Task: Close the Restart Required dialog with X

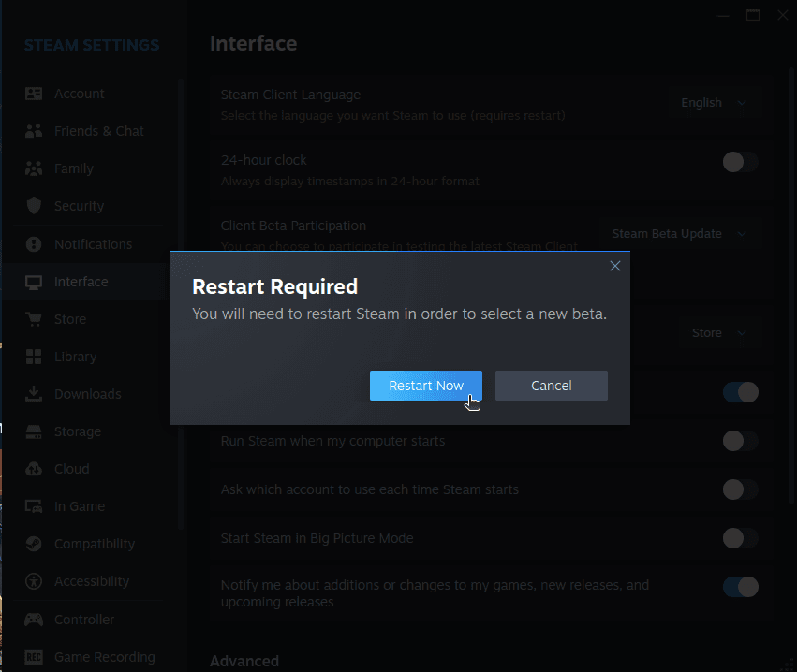Action: tap(615, 266)
